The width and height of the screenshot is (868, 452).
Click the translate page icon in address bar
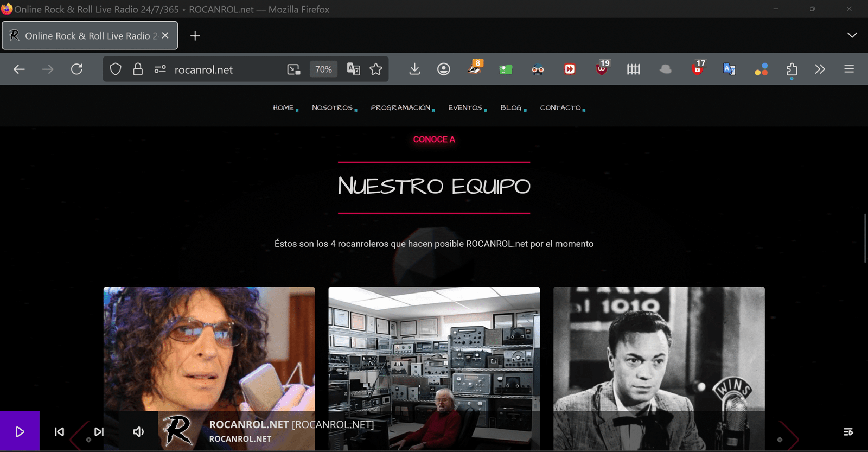(x=353, y=69)
